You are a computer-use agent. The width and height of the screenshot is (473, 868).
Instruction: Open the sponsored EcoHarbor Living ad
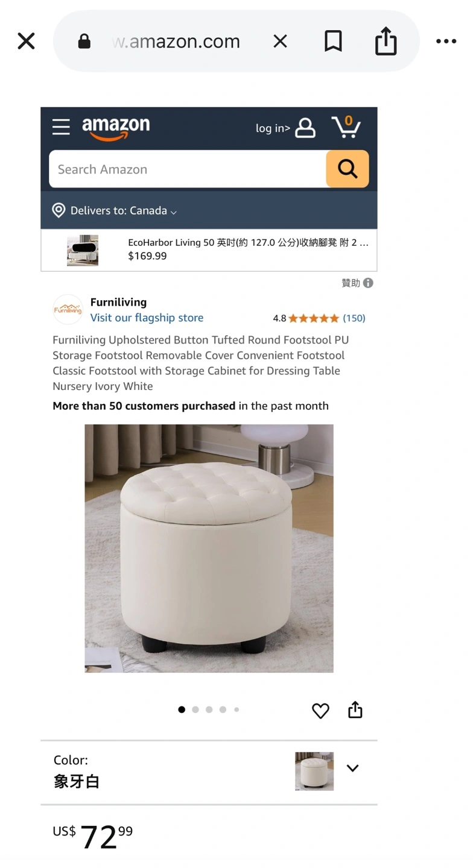pos(209,250)
